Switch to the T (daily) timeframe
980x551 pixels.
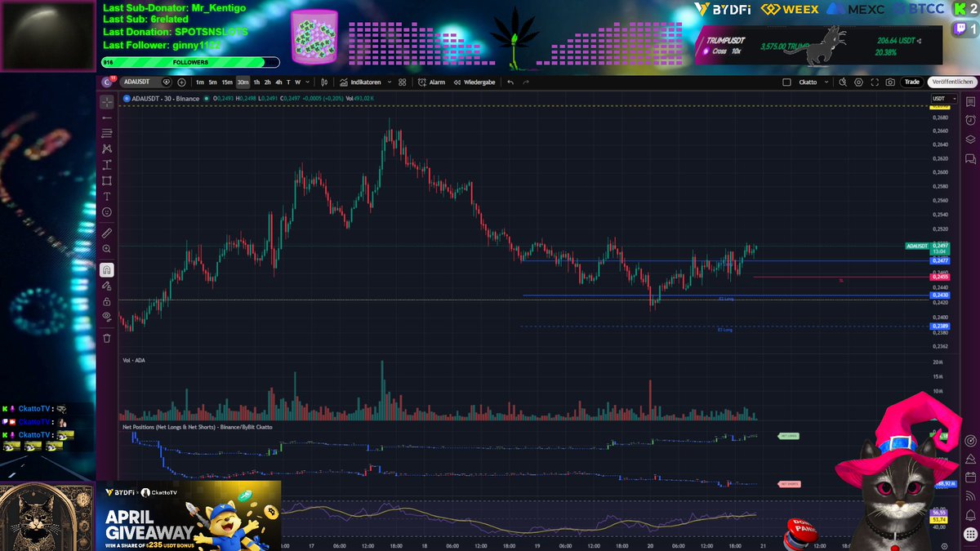click(288, 82)
